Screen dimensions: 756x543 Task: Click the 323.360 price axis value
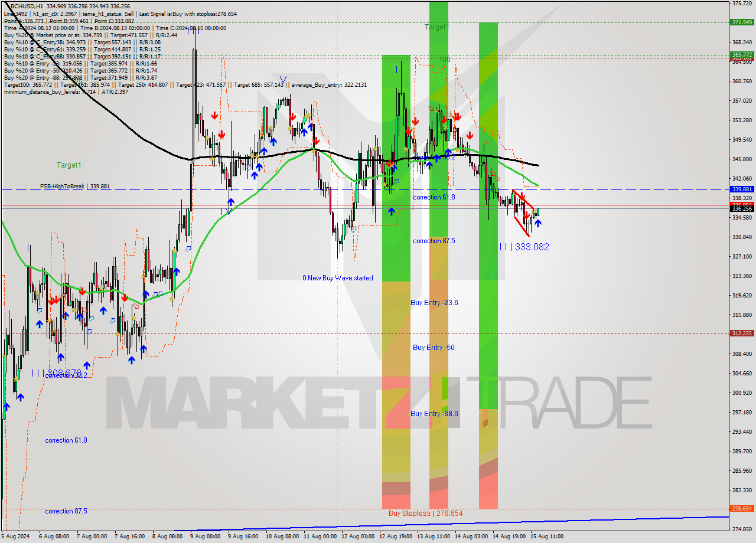742,276
